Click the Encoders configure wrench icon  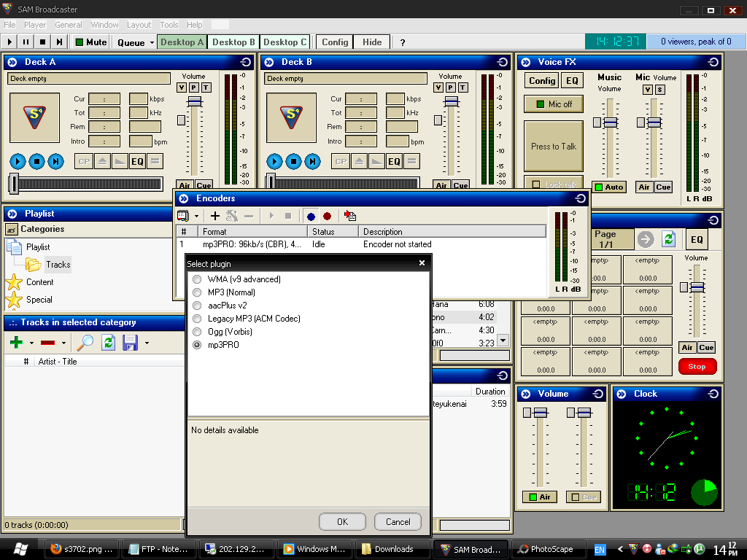[231, 216]
